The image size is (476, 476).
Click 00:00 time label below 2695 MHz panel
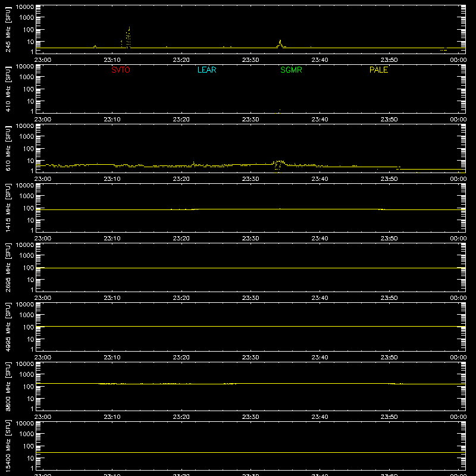pos(458,298)
